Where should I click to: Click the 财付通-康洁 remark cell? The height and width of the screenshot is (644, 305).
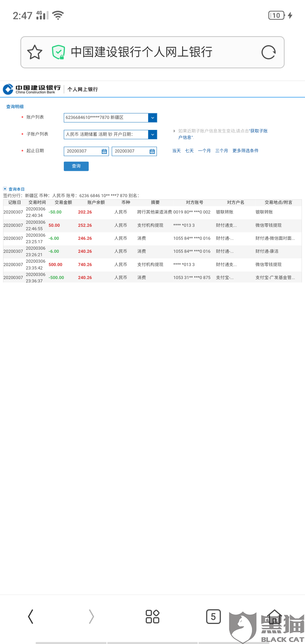coord(267,251)
